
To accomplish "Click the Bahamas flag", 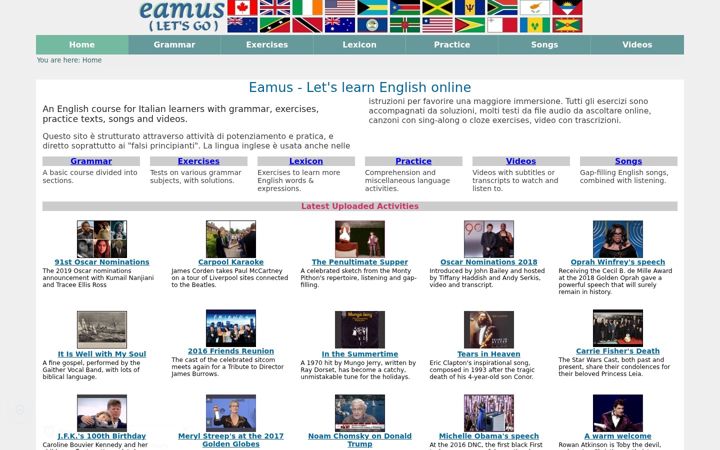I will pos(372,7).
